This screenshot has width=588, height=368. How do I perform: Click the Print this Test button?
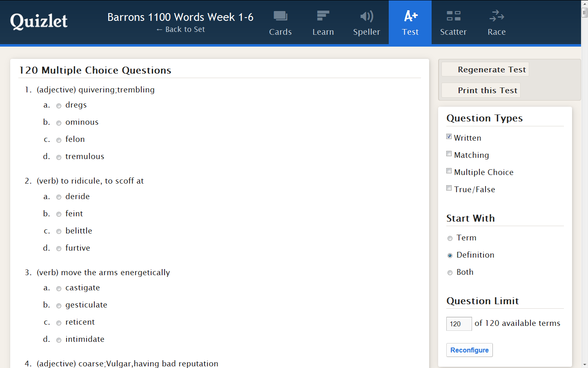[x=481, y=90]
